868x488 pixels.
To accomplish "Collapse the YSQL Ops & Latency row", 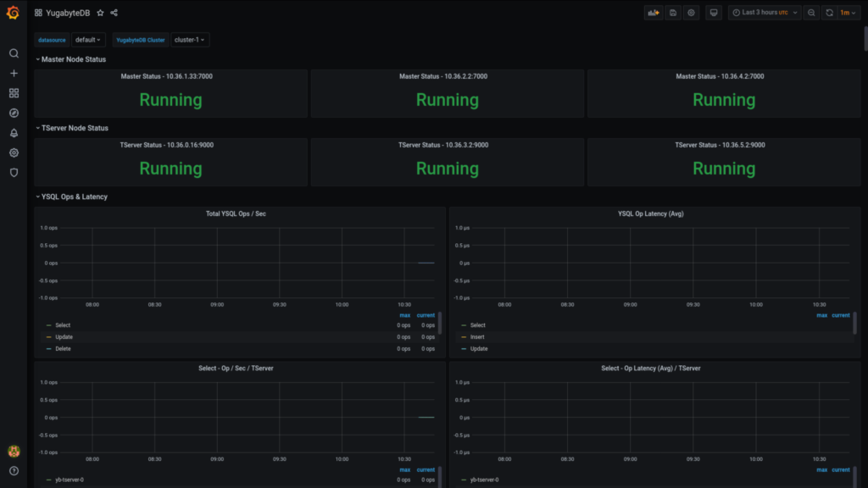I will pos(71,197).
